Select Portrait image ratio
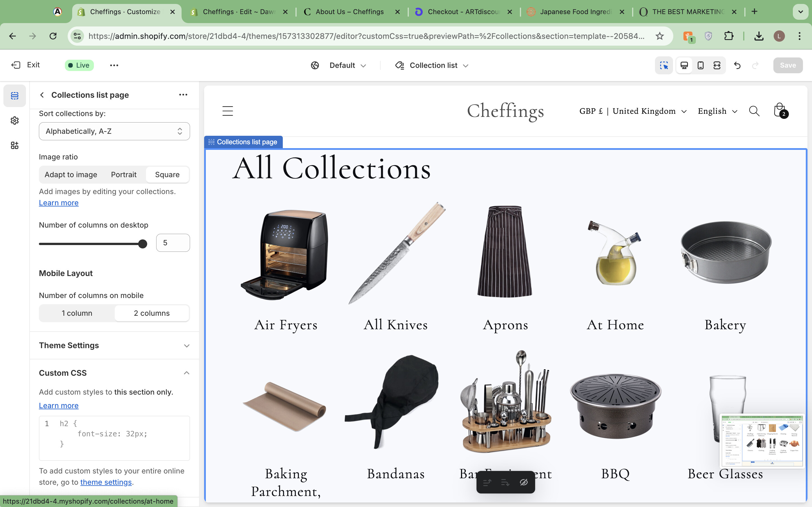 click(x=123, y=175)
